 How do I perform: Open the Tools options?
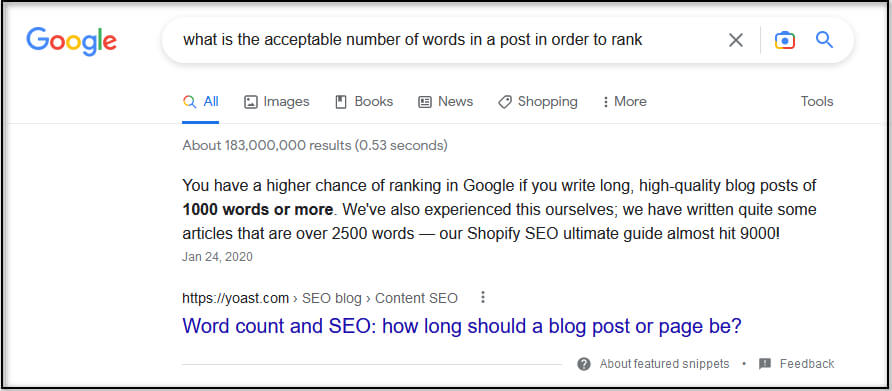pyautogui.click(x=817, y=101)
